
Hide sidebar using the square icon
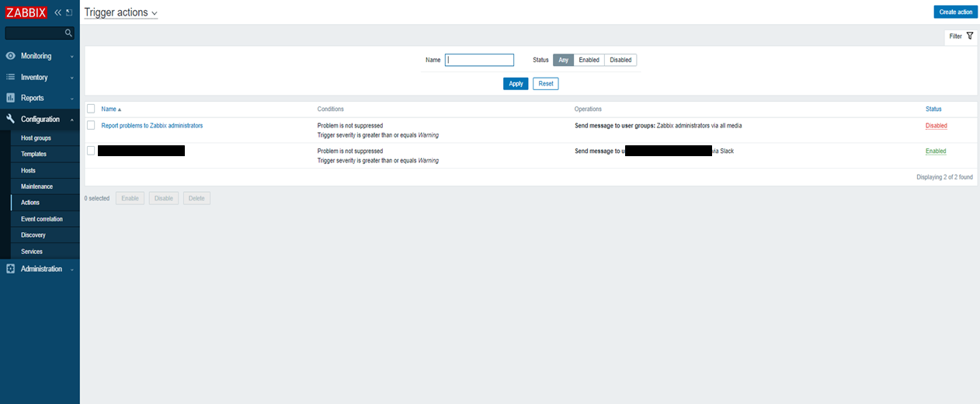(69, 12)
